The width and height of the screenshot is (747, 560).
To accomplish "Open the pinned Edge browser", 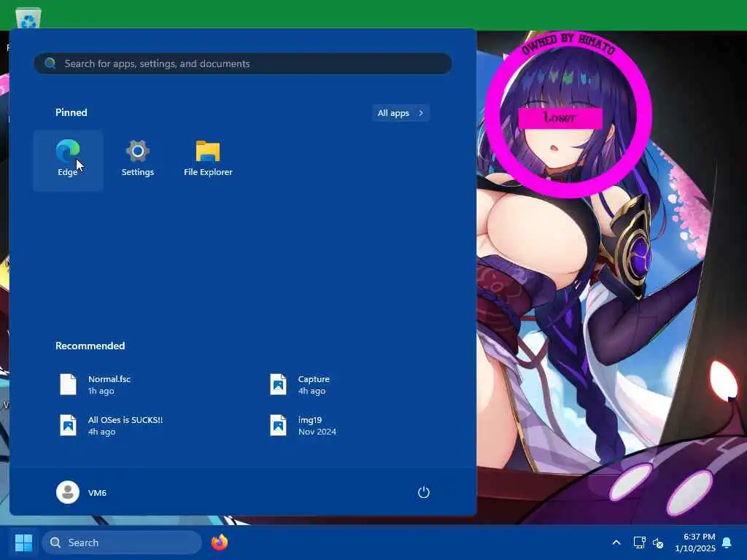I will click(x=68, y=160).
